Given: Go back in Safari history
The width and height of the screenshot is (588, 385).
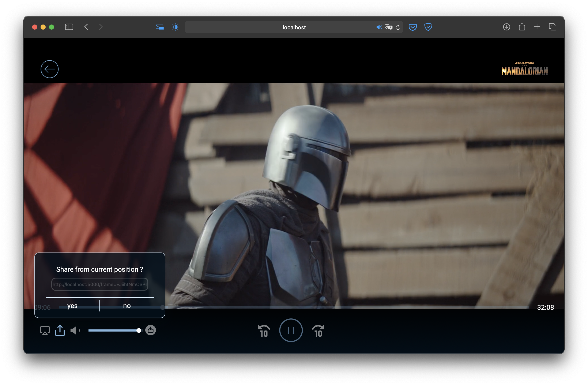Looking at the screenshot, I should (86, 27).
